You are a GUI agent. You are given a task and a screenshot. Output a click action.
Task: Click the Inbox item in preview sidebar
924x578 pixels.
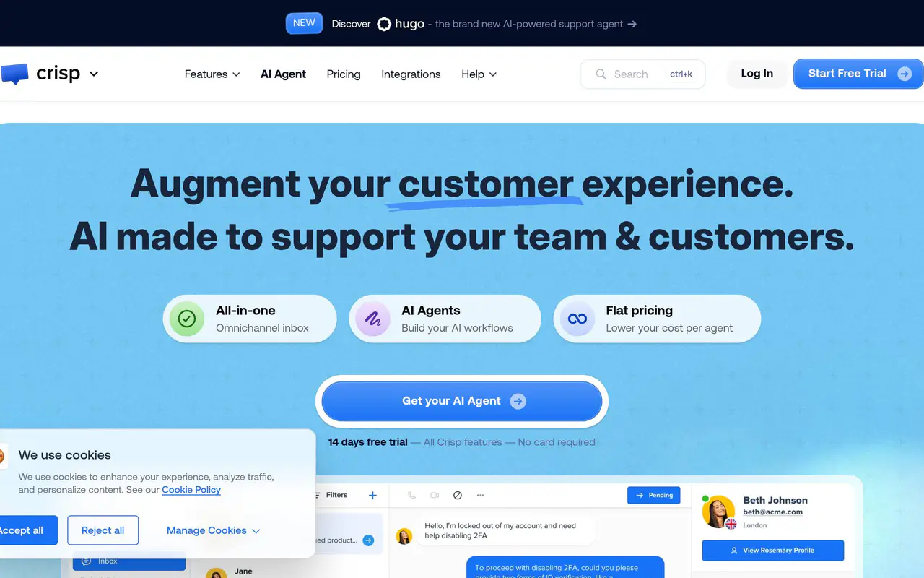click(x=129, y=561)
